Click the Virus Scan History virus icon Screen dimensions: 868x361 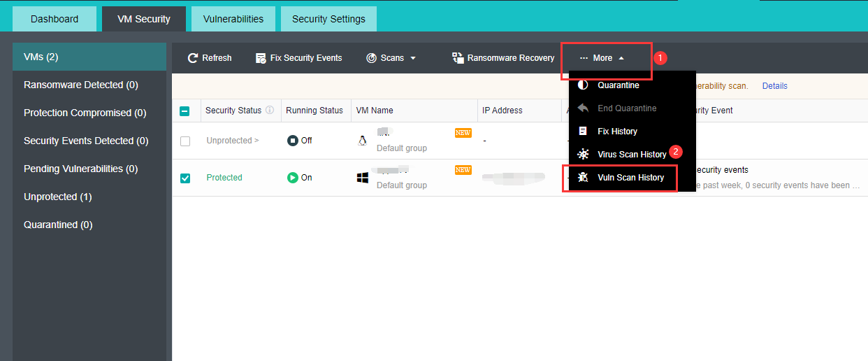(583, 155)
